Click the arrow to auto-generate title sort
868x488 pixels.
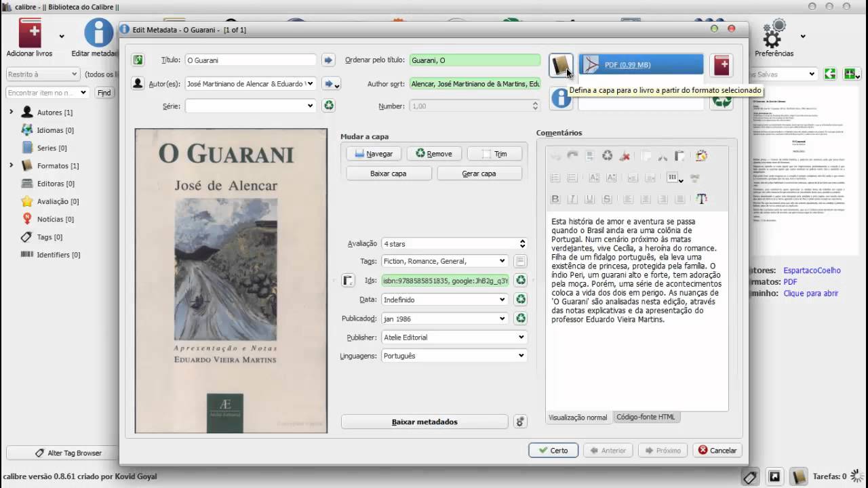[x=328, y=60]
